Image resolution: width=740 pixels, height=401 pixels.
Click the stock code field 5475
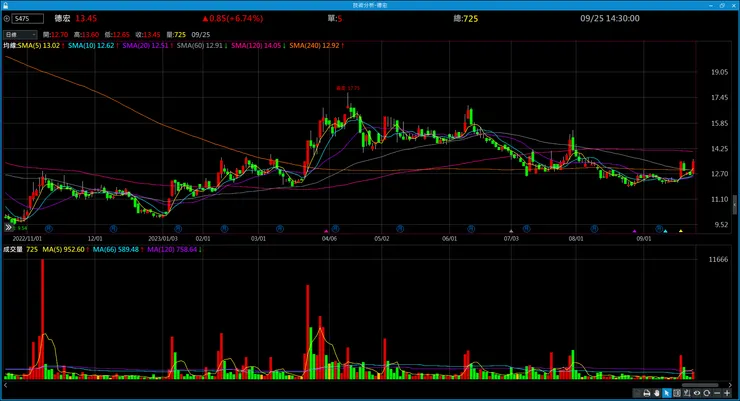(x=28, y=19)
